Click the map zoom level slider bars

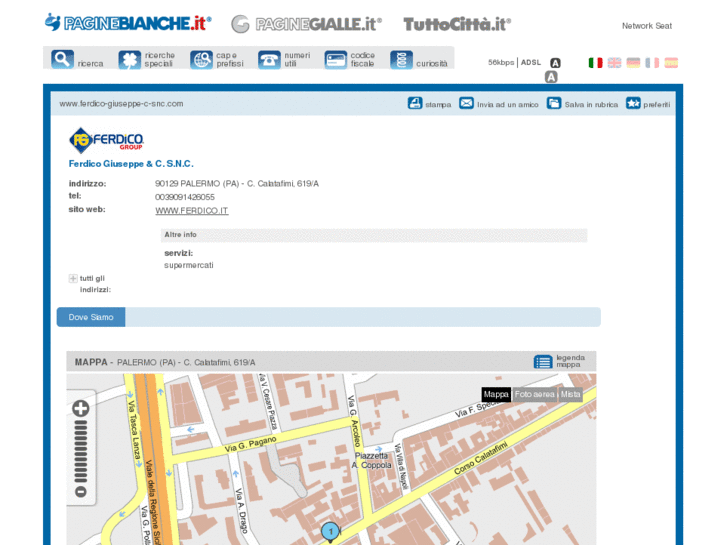pos(81,452)
